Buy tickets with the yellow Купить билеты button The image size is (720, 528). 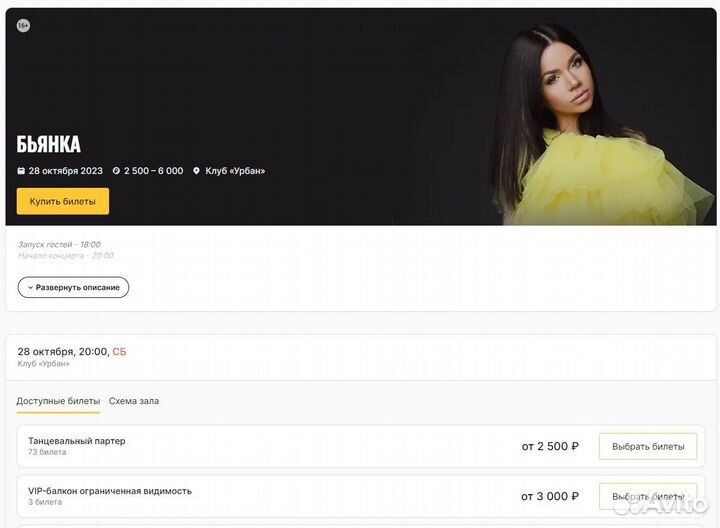coord(63,201)
